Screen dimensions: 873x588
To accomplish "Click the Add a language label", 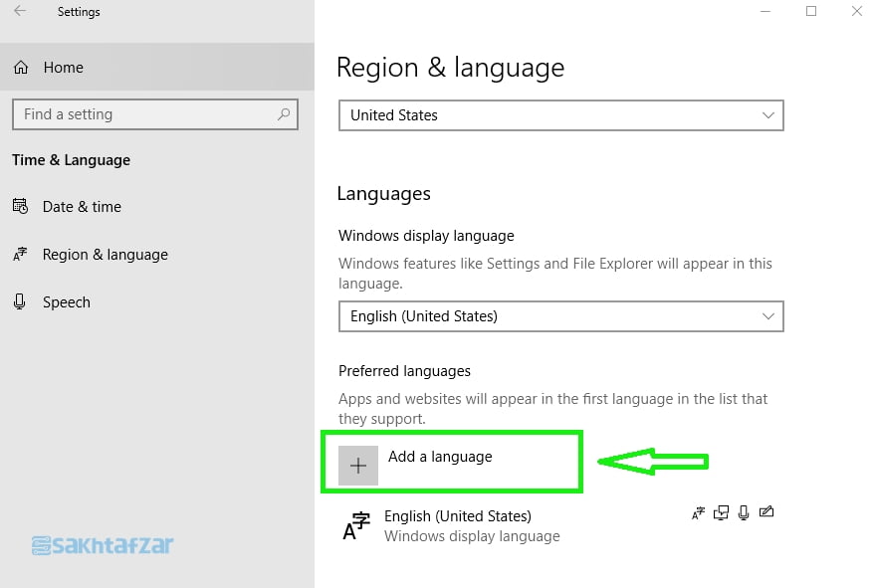I will (x=440, y=457).
